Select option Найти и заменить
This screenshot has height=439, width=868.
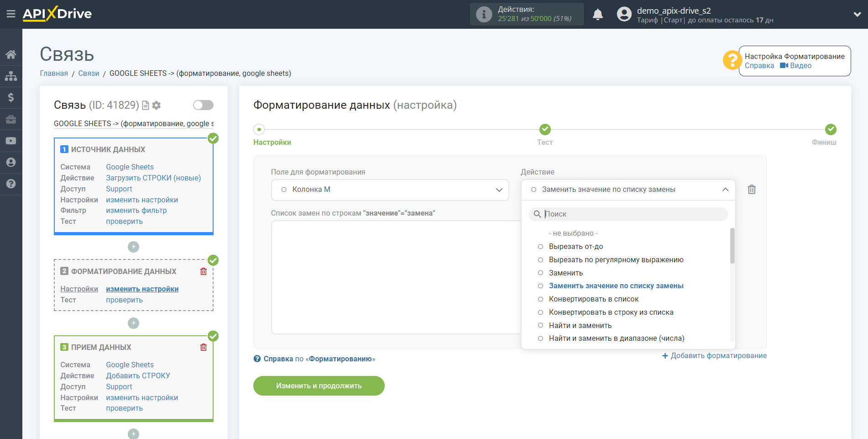pyautogui.click(x=580, y=326)
